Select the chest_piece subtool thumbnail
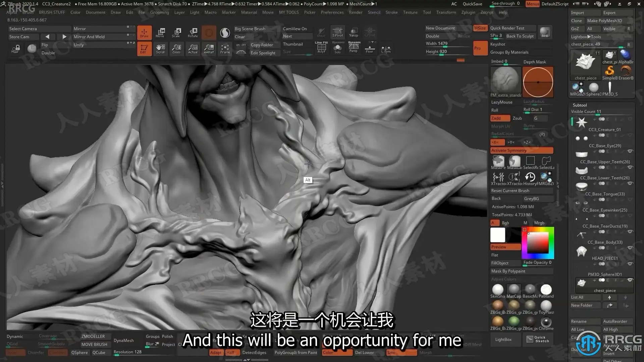This screenshot has width=644, height=362. tap(581, 283)
